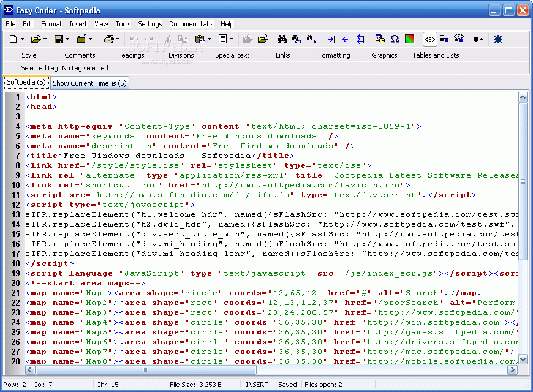Click the Save floppy disk icon
This screenshot has width=533, height=392.
[x=58, y=39]
